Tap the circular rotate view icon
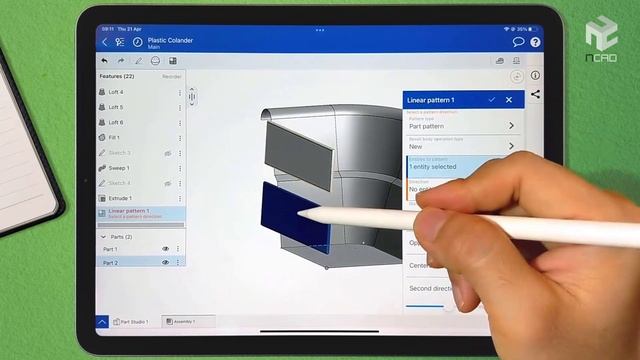 point(517,76)
